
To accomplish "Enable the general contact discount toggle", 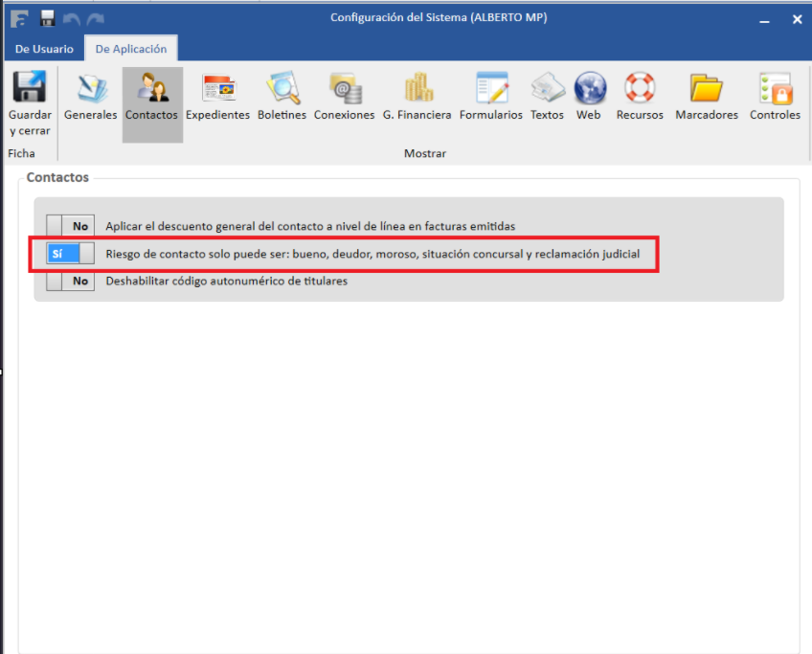I will click(x=71, y=226).
